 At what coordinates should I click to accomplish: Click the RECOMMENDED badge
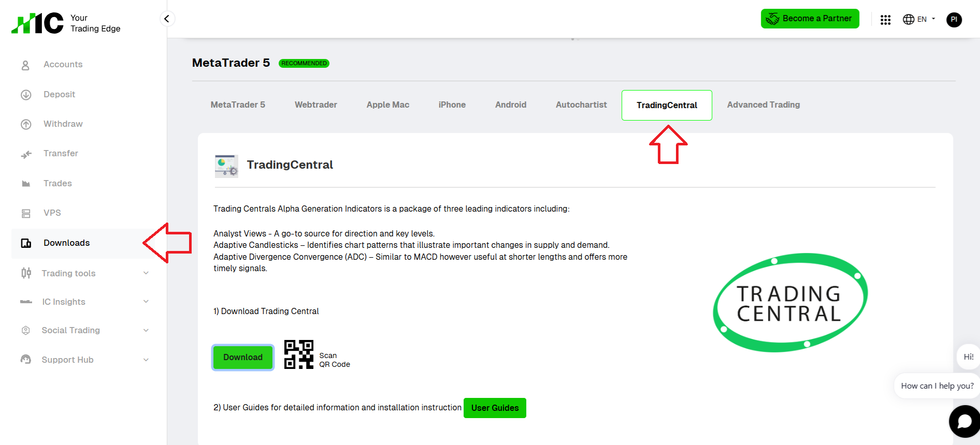click(304, 63)
